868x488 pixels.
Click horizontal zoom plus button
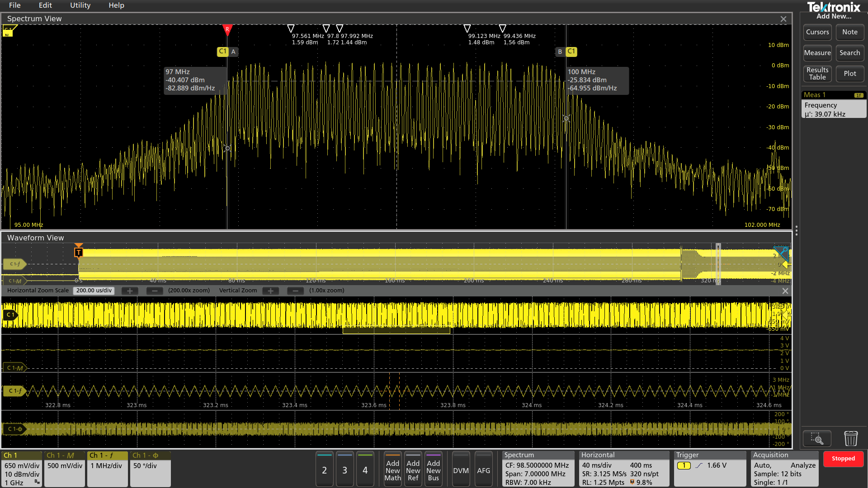(130, 291)
